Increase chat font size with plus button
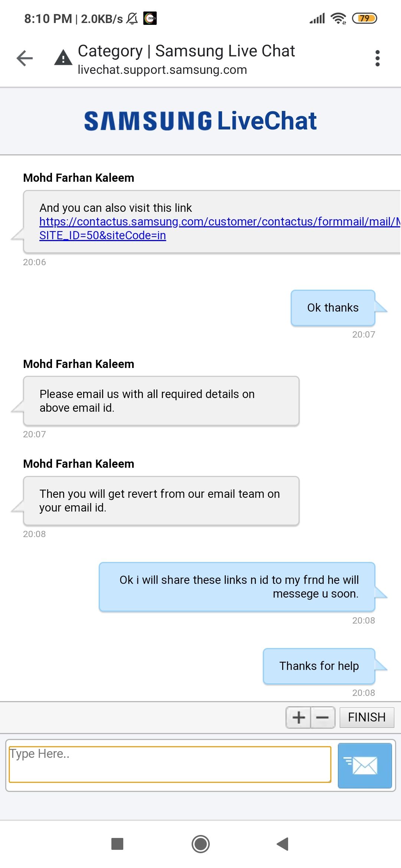The width and height of the screenshot is (401, 868). click(299, 717)
